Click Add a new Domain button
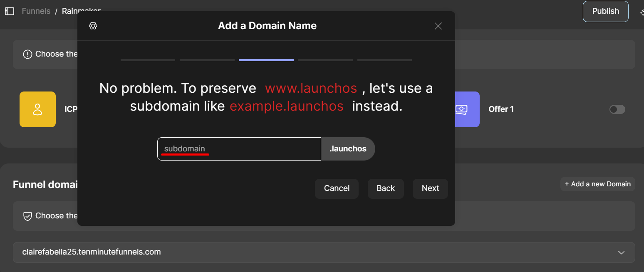Viewport: 644px width, 272px height. click(597, 184)
